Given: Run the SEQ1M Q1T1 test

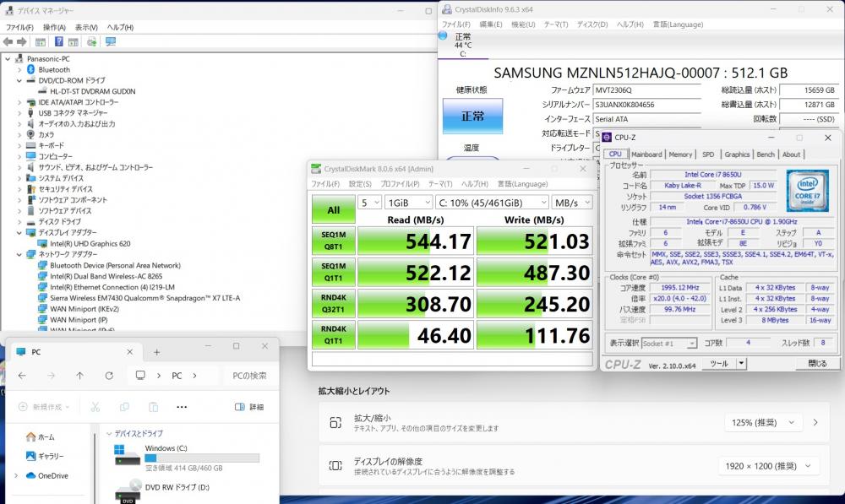Looking at the screenshot, I should pos(334,272).
